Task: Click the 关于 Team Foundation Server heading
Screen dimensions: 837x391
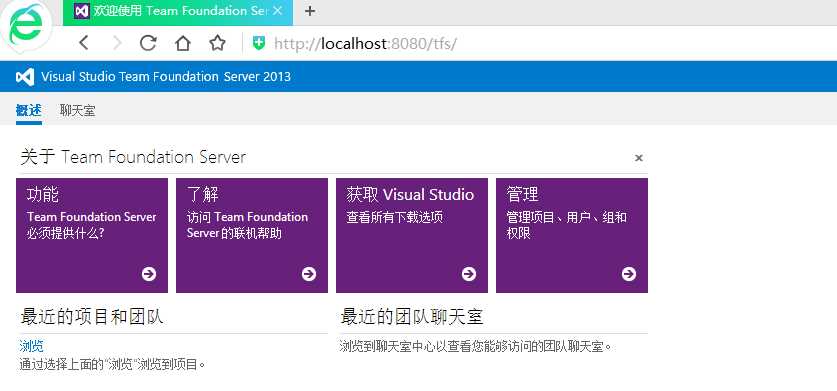Action: [x=133, y=157]
